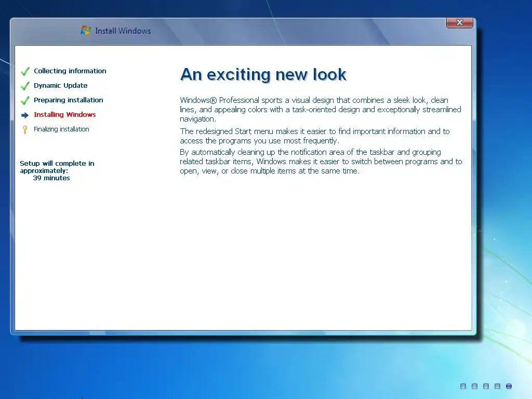Click the second slide indicator square at bottom right

tap(475, 386)
